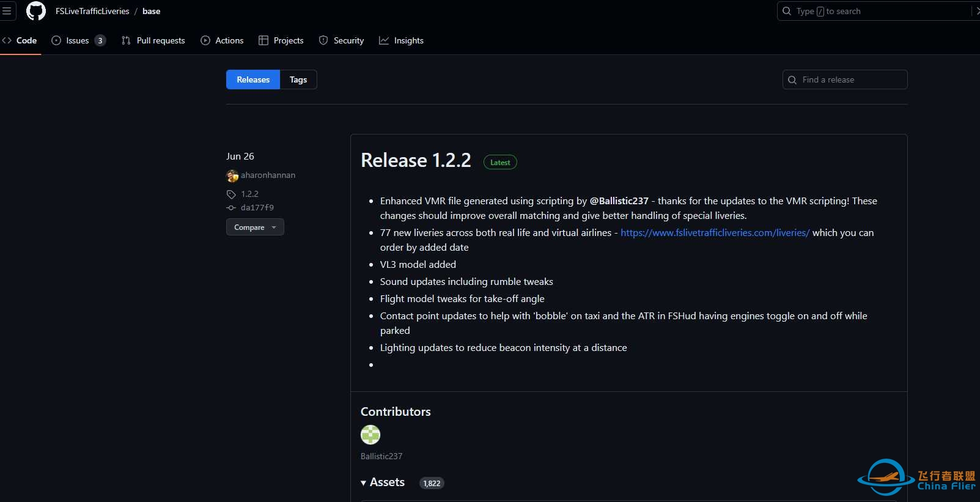The image size is (980, 502).
Task: Click the Latest badge
Action: 500,162
